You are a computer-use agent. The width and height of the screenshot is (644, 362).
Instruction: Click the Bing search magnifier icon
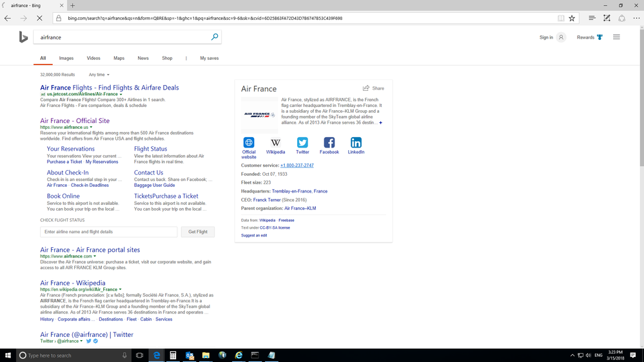click(215, 37)
